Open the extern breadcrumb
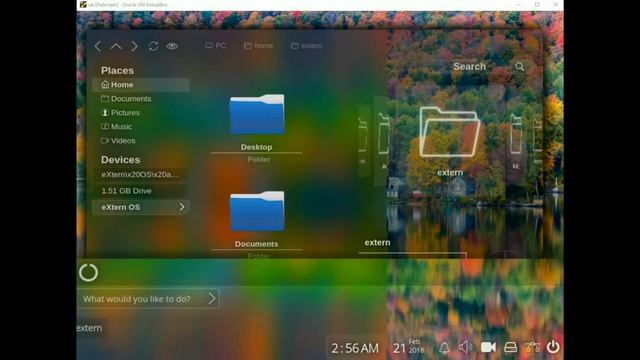This screenshot has height=360, width=640. pos(307,45)
